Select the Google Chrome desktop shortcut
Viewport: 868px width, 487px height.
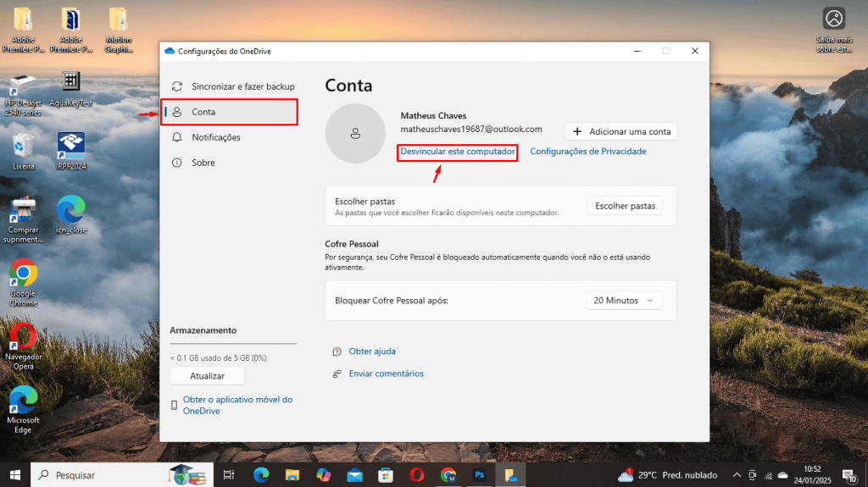23,283
